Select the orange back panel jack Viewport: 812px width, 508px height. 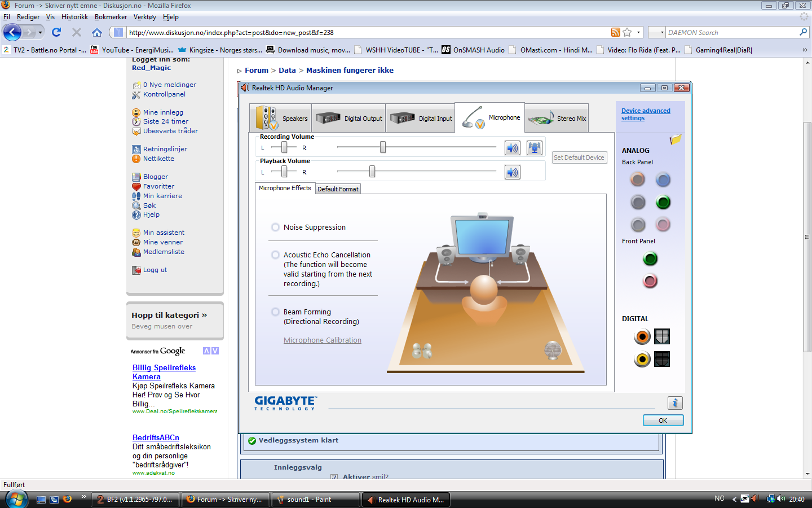[638, 179]
